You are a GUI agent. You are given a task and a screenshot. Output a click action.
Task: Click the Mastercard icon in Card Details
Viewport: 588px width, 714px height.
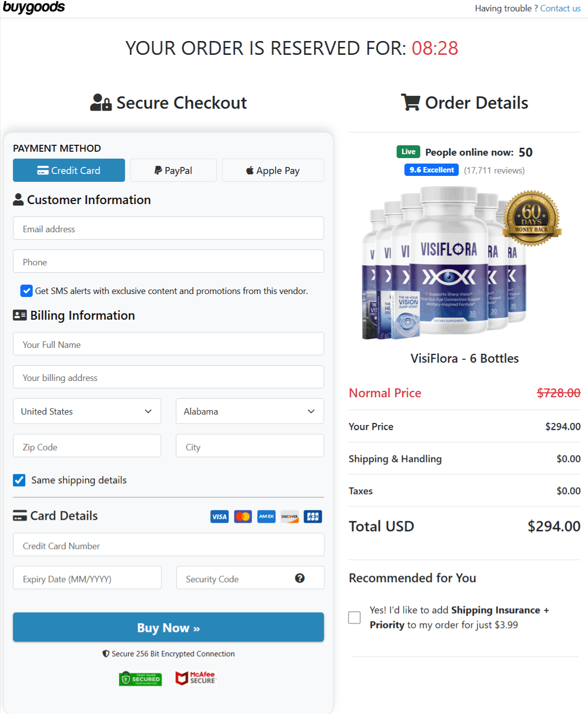coord(242,516)
